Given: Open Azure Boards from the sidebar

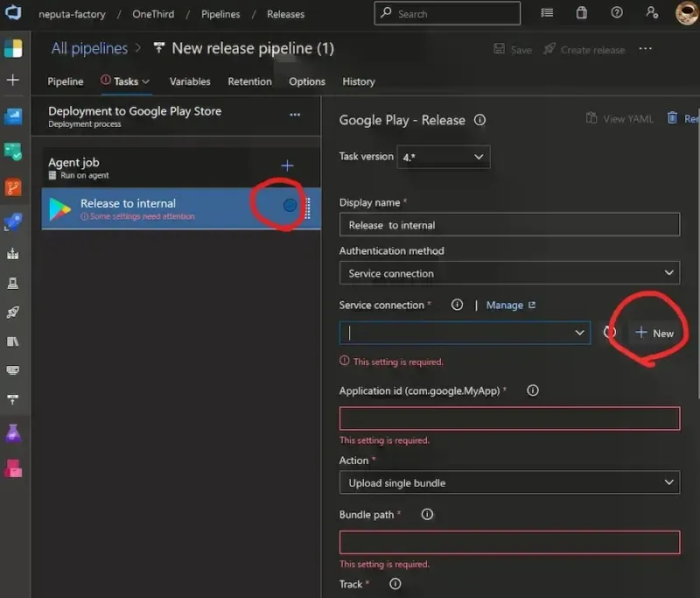Looking at the screenshot, I should pyautogui.click(x=13, y=151).
